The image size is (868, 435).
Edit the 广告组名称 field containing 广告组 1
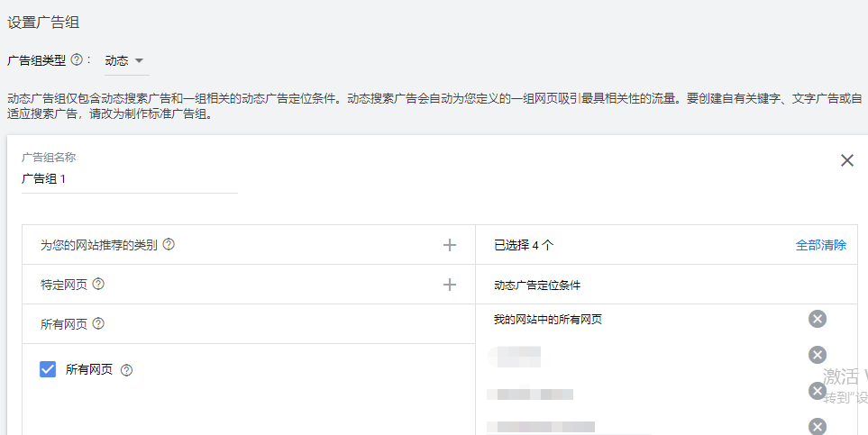coord(130,178)
